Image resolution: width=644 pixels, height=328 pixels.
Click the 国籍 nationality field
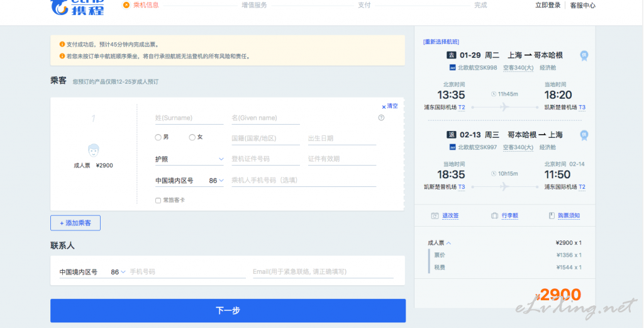(266, 139)
